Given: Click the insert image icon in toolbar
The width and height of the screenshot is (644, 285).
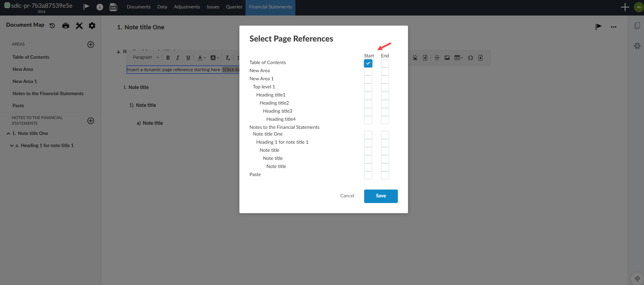Looking at the screenshot, I should (x=447, y=58).
